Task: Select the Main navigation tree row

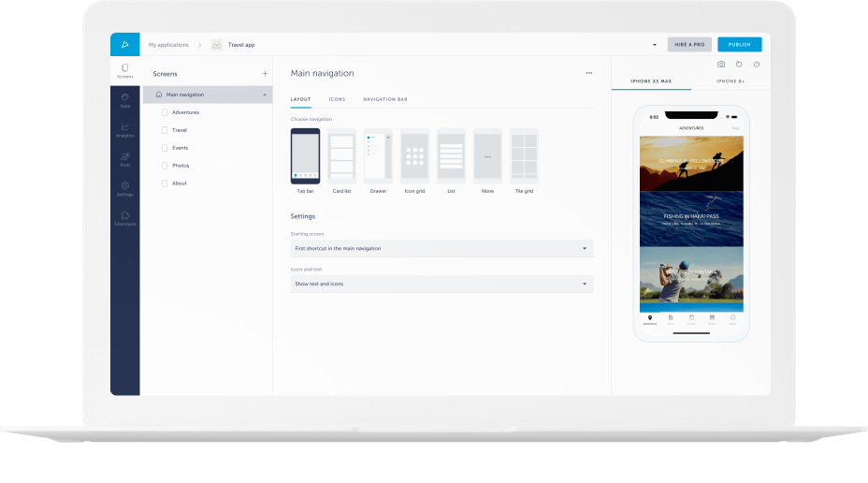Action: [x=208, y=95]
